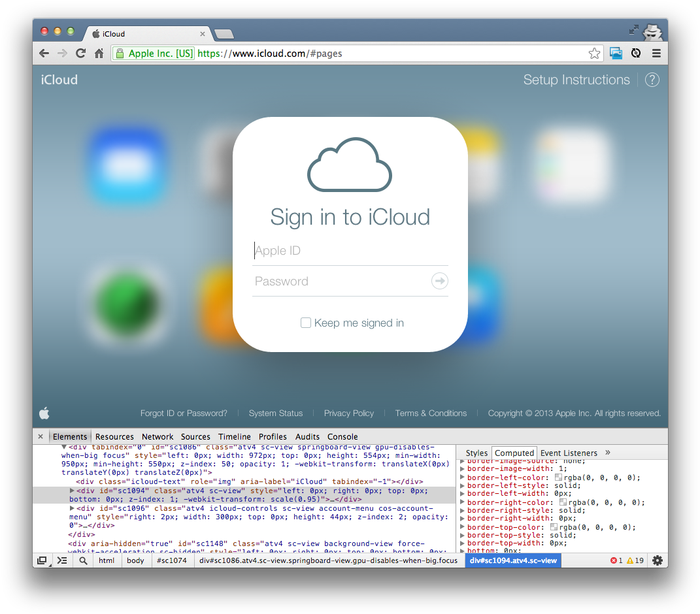Expand the div#sc1094 element node
Viewport: 700px width, 614px height.
[x=73, y=491]
